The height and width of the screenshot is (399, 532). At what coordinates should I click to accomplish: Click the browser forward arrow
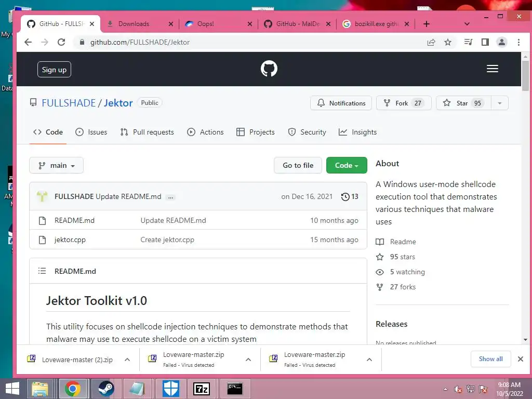tap(45, 42)
